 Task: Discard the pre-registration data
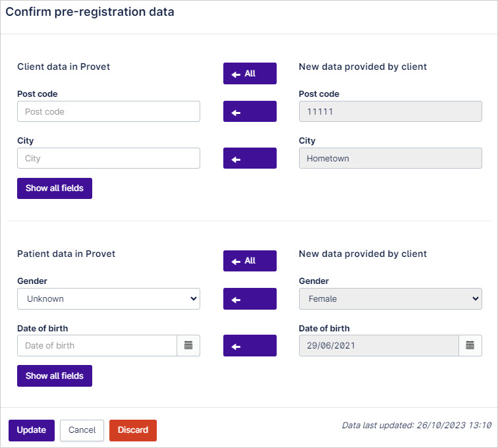pos(133,430)
